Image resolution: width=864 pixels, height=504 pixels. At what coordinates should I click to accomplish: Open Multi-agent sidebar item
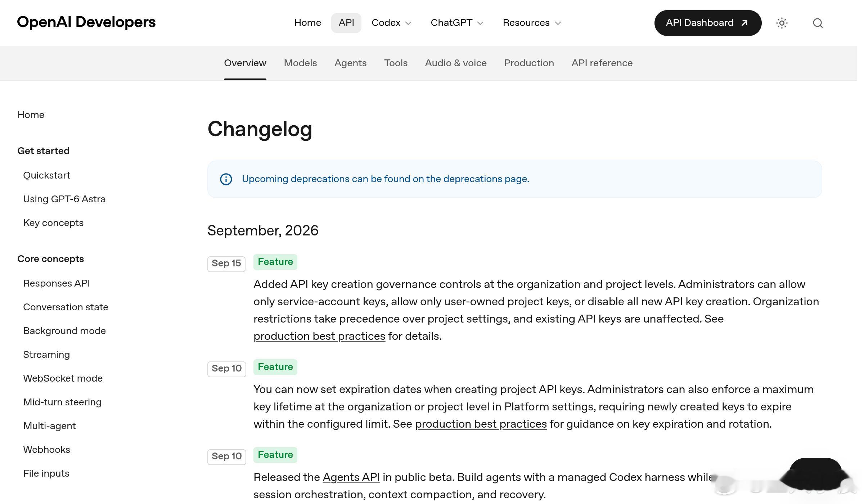pyautogui.click(x=50, y=426)
